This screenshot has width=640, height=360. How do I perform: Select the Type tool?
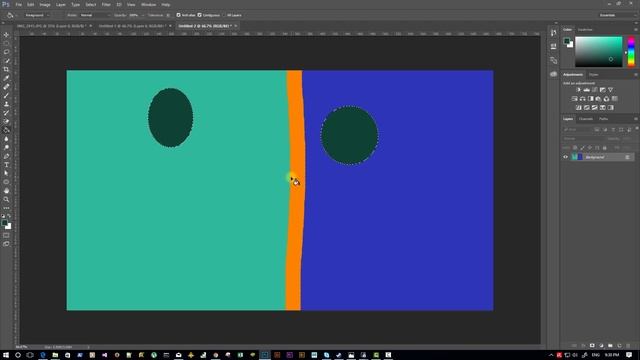coord(6,165)
